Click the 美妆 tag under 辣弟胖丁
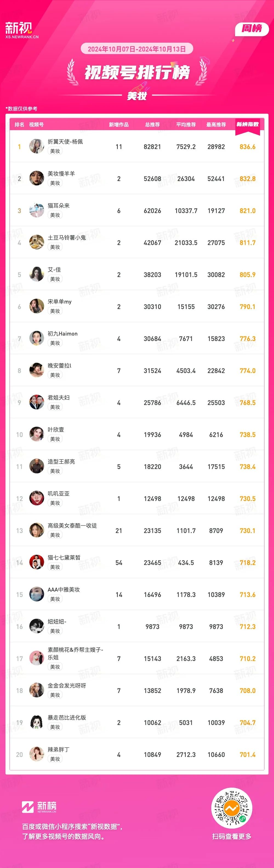 [x=55, y=759]
